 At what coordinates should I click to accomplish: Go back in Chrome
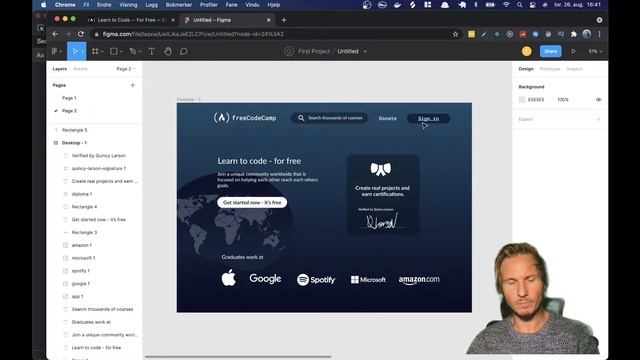point(55,34)
